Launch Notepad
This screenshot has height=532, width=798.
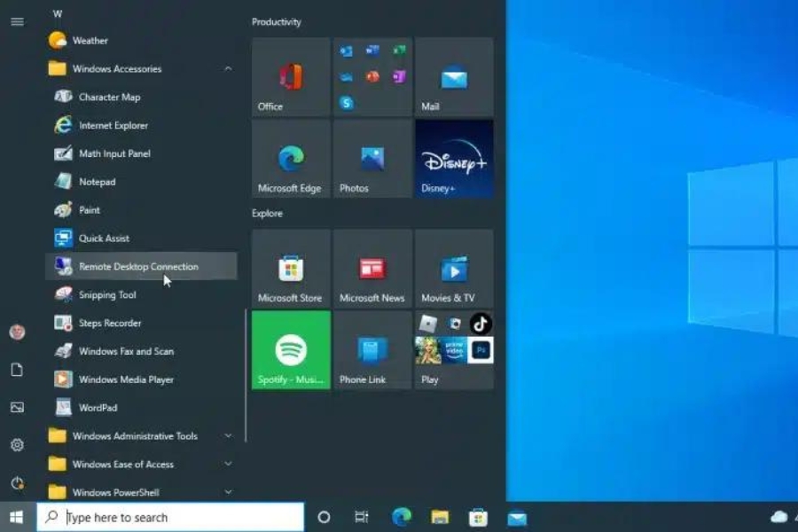pyautogui.click(x=141, y=182)
